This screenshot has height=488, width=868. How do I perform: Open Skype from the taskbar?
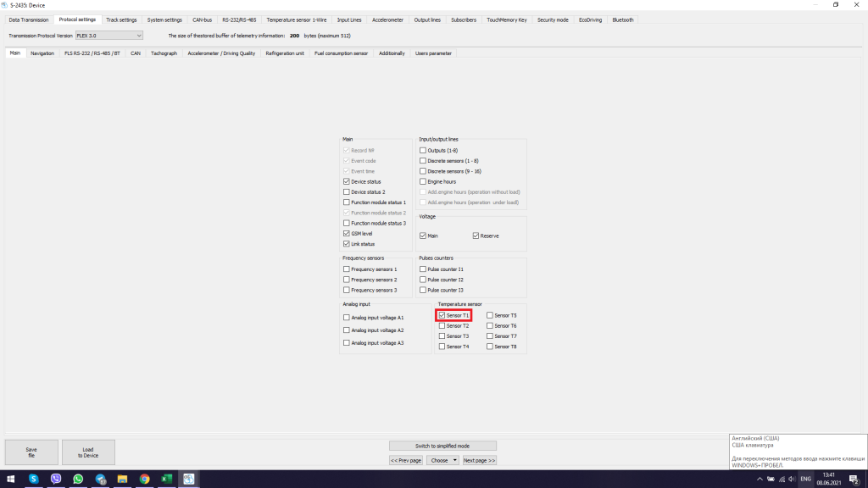coord(34,479)
